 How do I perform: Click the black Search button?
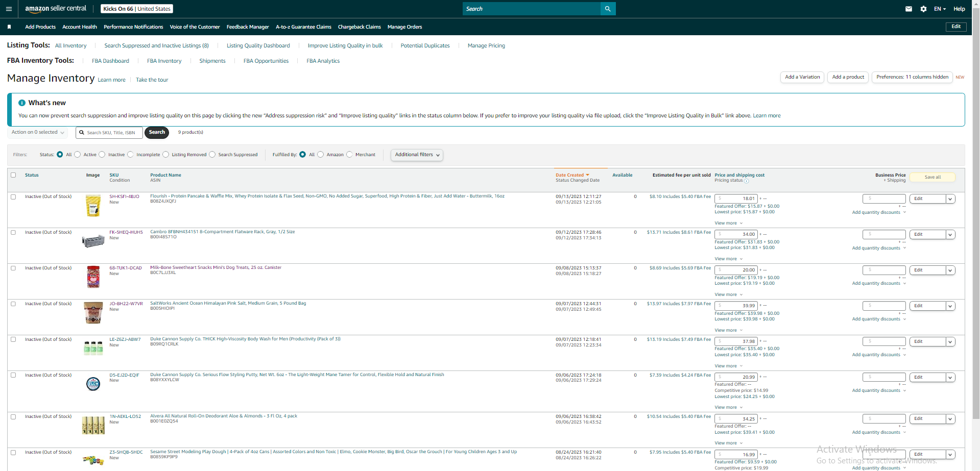(x=157, y=132)
